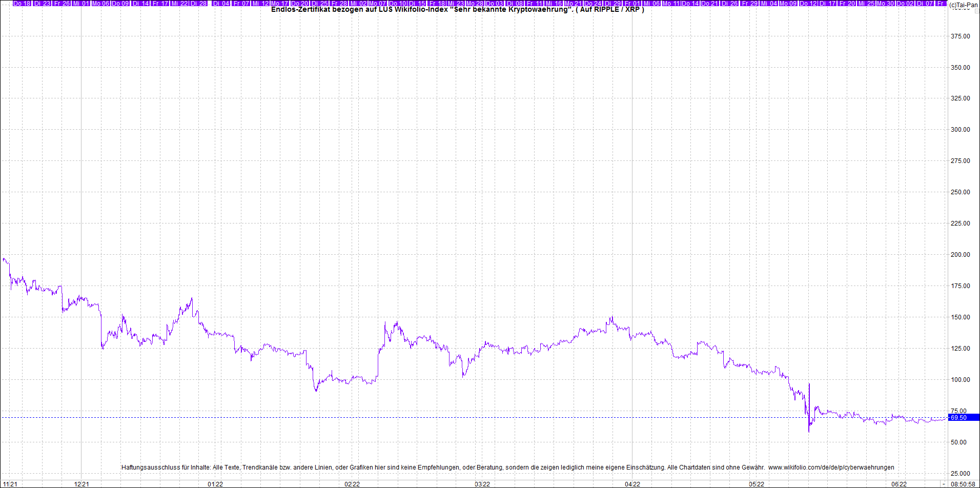Select the Mo 07 date marker
This screenshot has height=488, width=980.
coord(378,3)
